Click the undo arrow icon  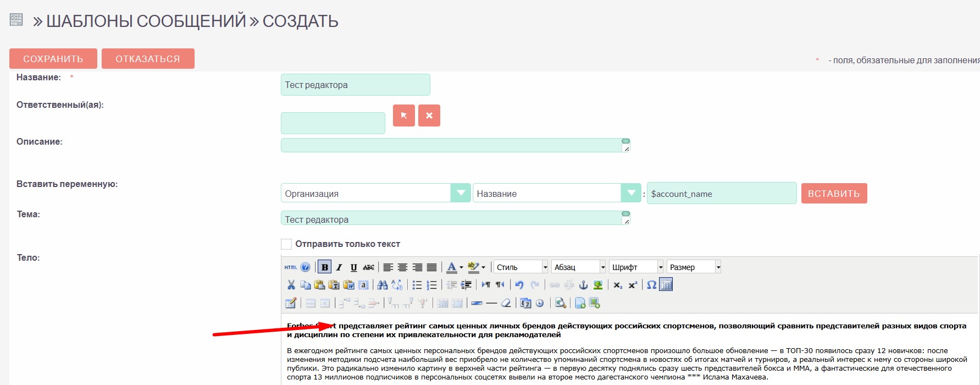coord(519,285)
